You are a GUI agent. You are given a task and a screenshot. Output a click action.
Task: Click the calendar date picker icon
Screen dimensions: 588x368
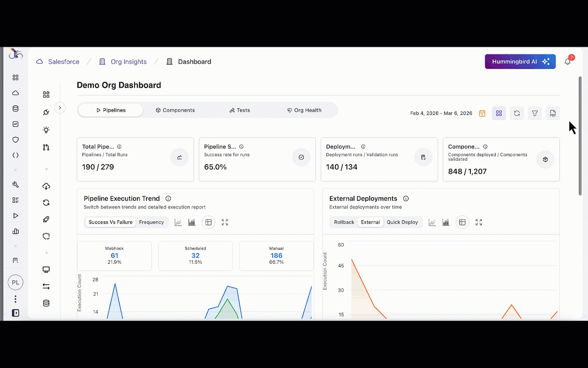(x=482, y=113)
